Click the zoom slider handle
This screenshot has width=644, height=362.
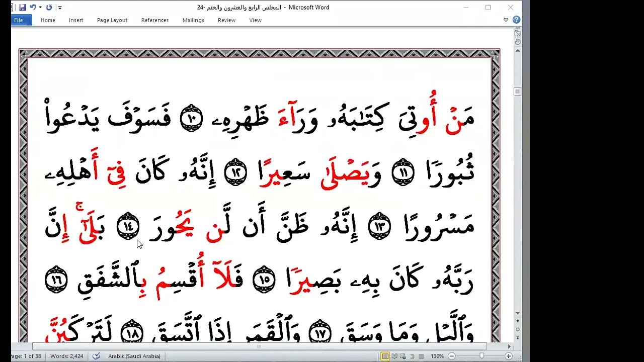click(481, 356)
